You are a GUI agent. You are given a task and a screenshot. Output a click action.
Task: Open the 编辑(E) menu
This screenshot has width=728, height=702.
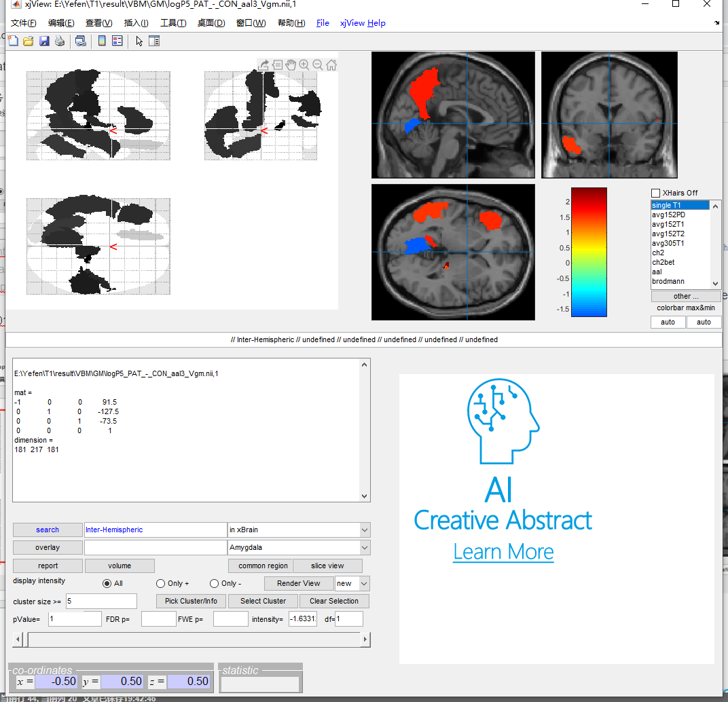click(x=61, y=23)
